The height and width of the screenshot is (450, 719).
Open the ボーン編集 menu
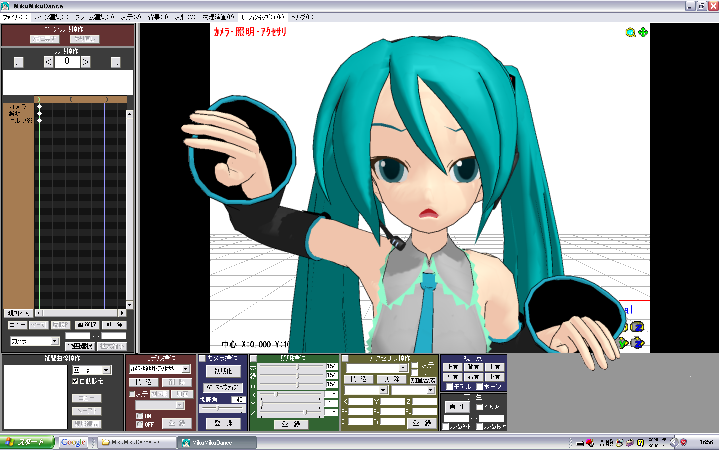(x=51, y=17)
